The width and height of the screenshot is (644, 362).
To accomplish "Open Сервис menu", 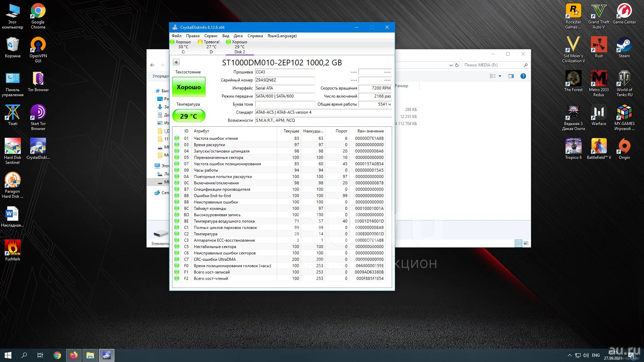I will pos(211,36).
